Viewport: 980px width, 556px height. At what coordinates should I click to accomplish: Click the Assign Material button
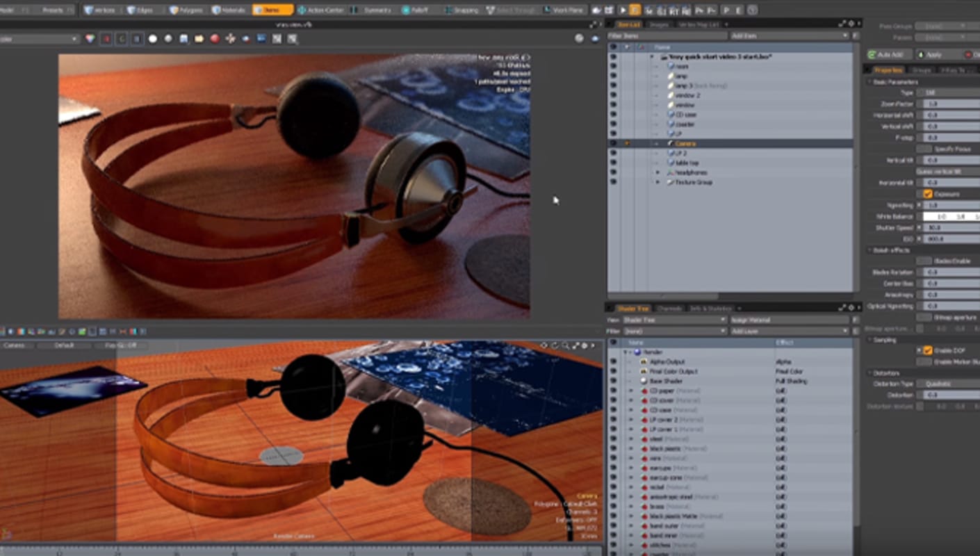tap(789, 320)
